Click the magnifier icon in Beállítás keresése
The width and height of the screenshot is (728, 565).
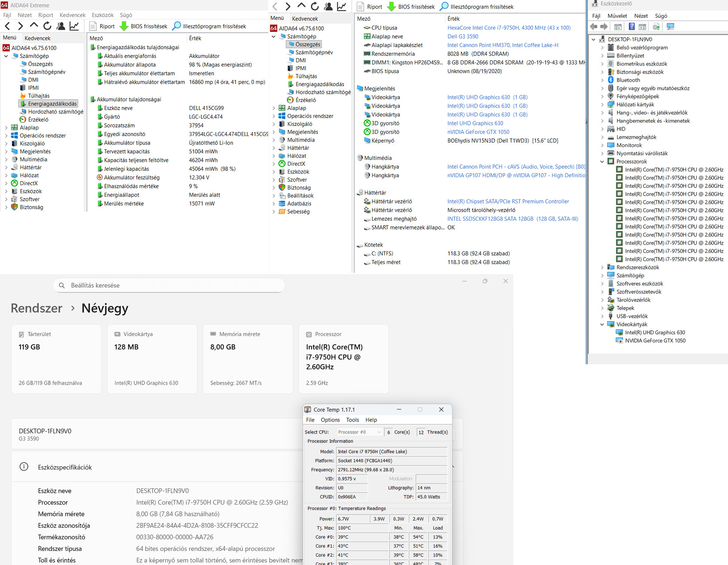62,285
